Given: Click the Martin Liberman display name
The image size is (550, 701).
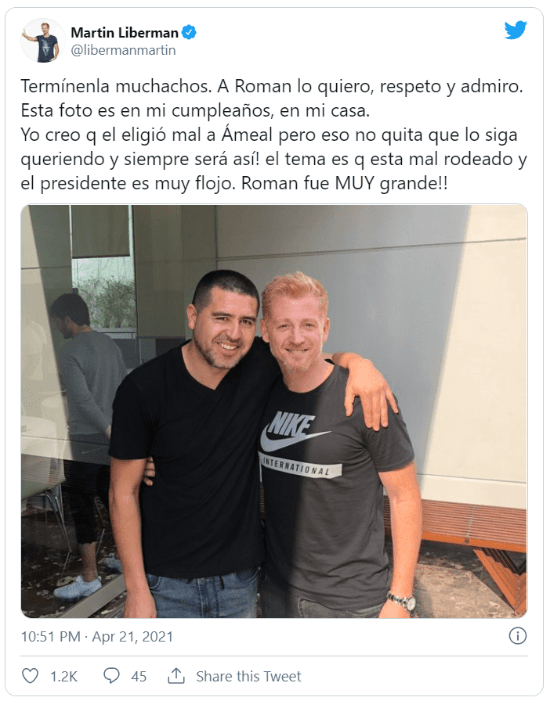Looking at the screenshot, I should coord(125,33).
